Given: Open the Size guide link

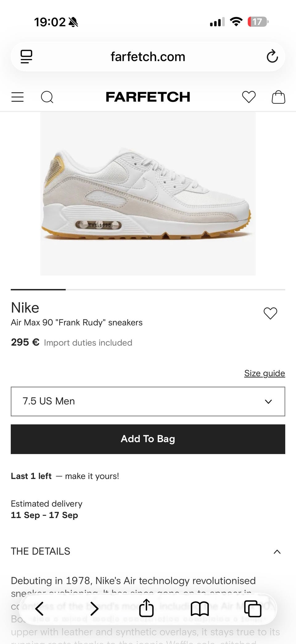Looking at the screenshot, I should click(x=265, y=373).
